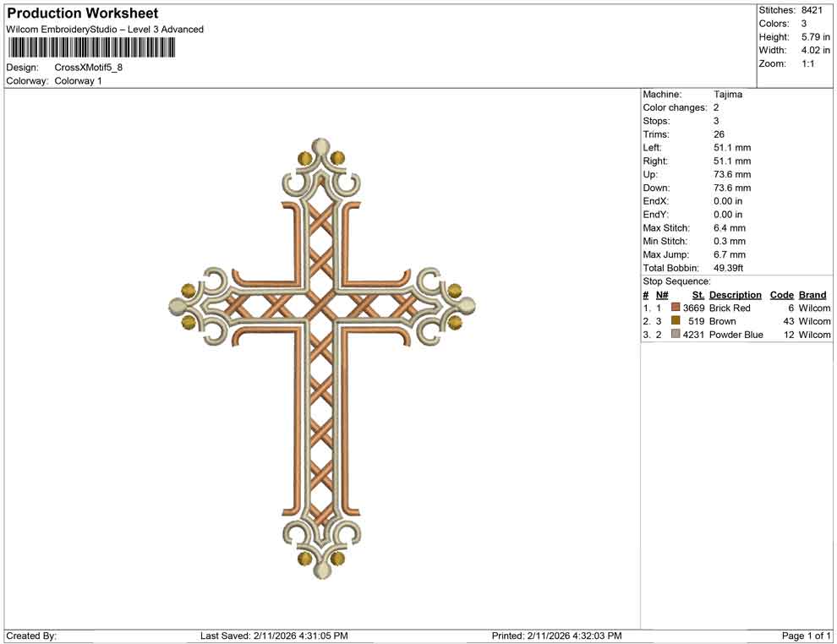Click the design name CrossXMotif5_8
This screenshot has width=837, height=644.
pos(89,68)
